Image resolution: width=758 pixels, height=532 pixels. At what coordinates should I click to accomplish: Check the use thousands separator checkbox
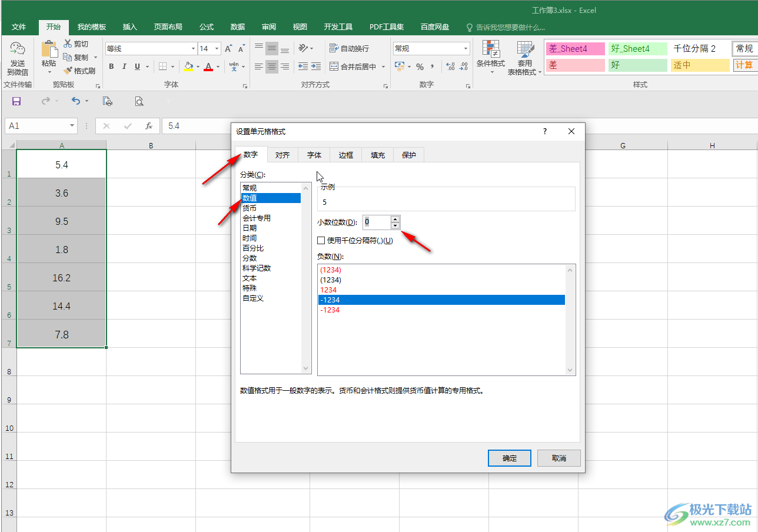tap(321, 240)
